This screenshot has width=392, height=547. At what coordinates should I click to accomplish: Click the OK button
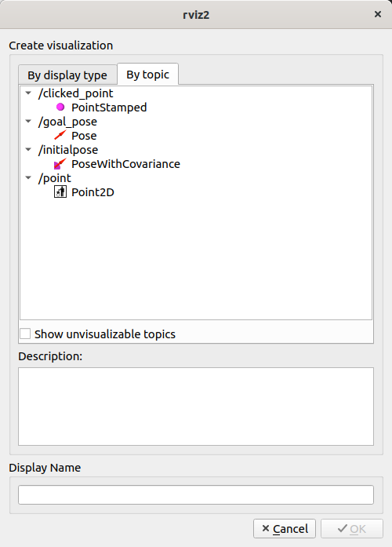pyautogui.click(x=352, y=528)
